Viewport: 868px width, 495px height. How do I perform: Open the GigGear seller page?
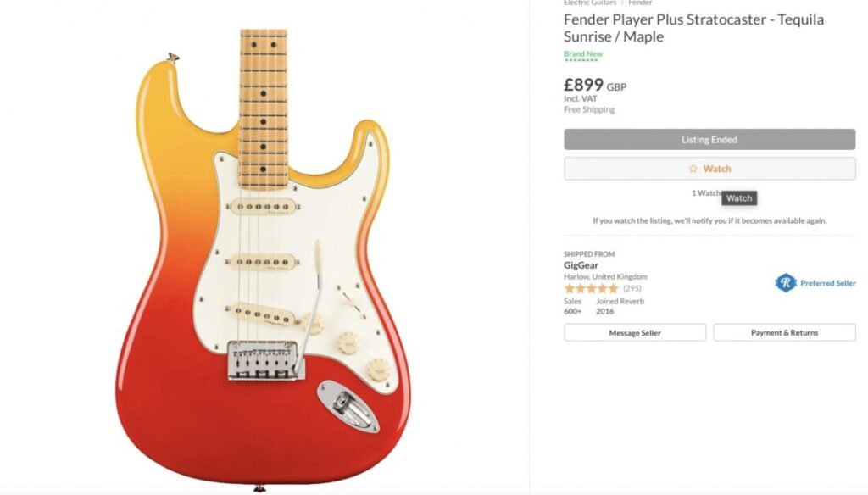[581, 265]
